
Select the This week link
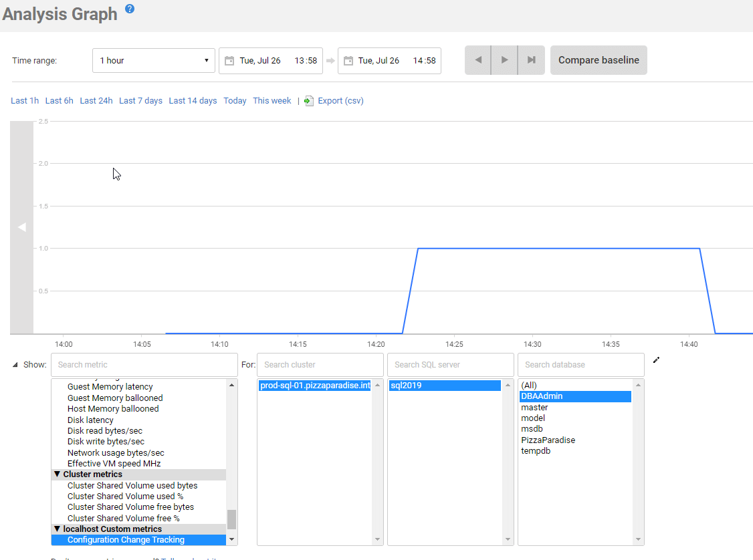pos(272,101)
